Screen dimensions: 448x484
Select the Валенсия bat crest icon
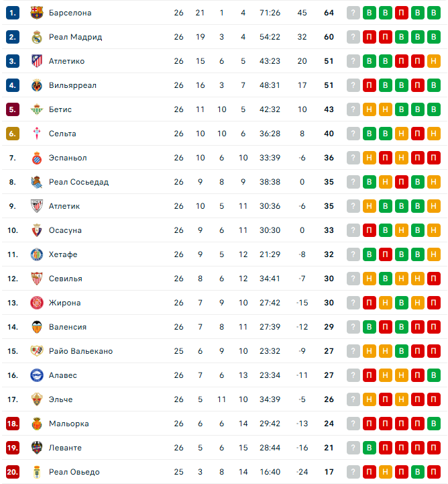click(37, 327)
